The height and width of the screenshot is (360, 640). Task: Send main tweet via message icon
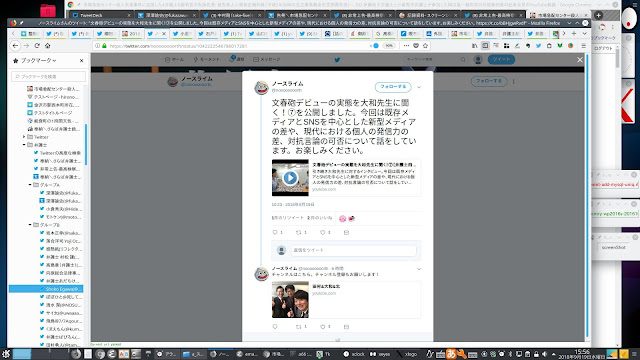point(346,232)
